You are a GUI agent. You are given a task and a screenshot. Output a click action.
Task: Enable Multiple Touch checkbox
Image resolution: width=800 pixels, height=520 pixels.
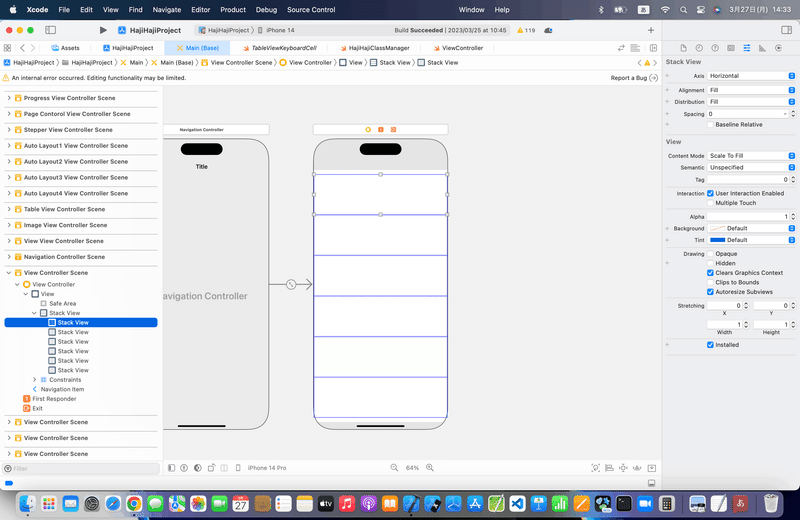click(710, 203)
